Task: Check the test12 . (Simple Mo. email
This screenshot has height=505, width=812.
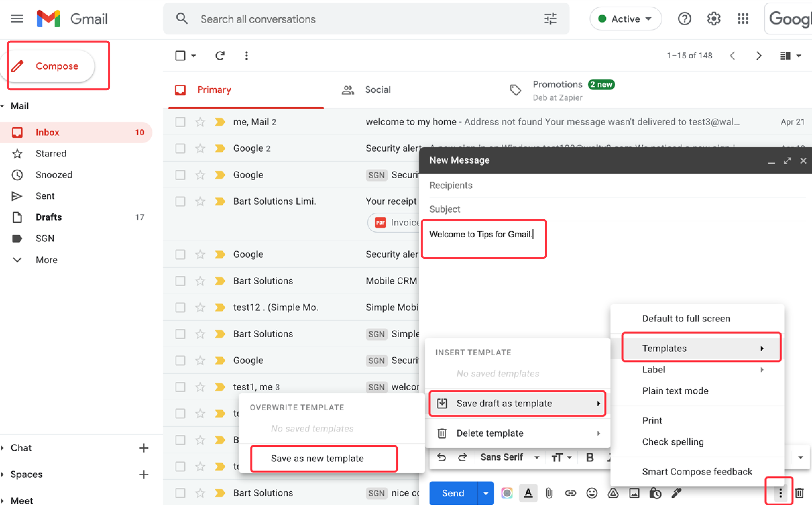Action: (x=180, y=307)
